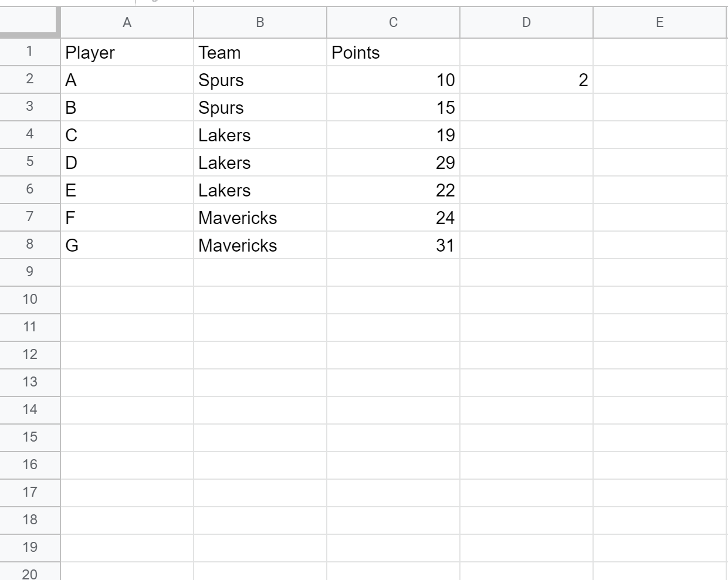Select the "Points" header cell

coord(393,52)
